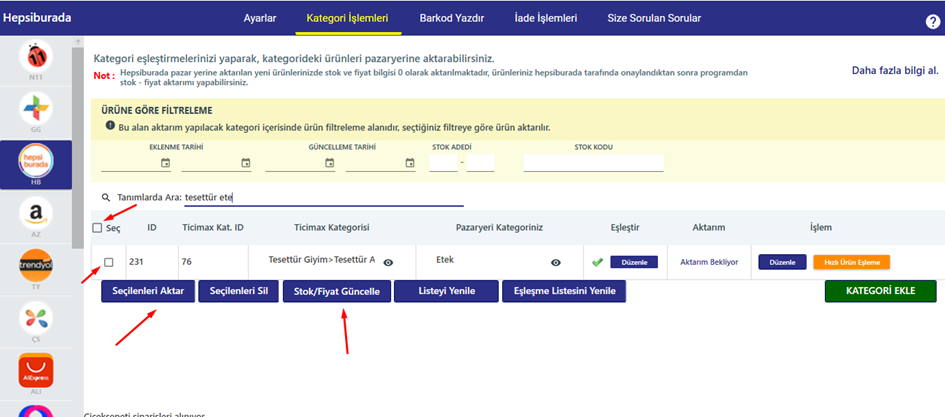Open the Barkod Yazdır tab
This screenshot has height=417, width=945.
[452, 18]
